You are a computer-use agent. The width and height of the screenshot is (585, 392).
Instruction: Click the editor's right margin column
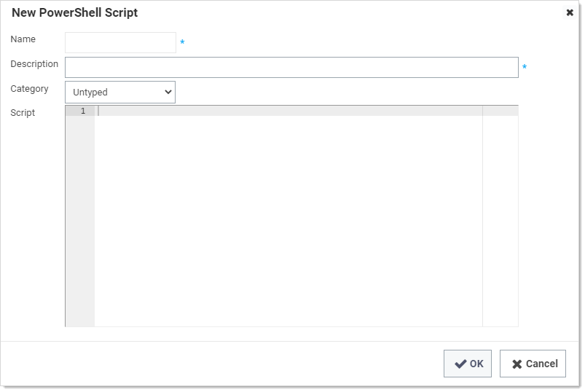pyautogui.click(x=500, y=219)
